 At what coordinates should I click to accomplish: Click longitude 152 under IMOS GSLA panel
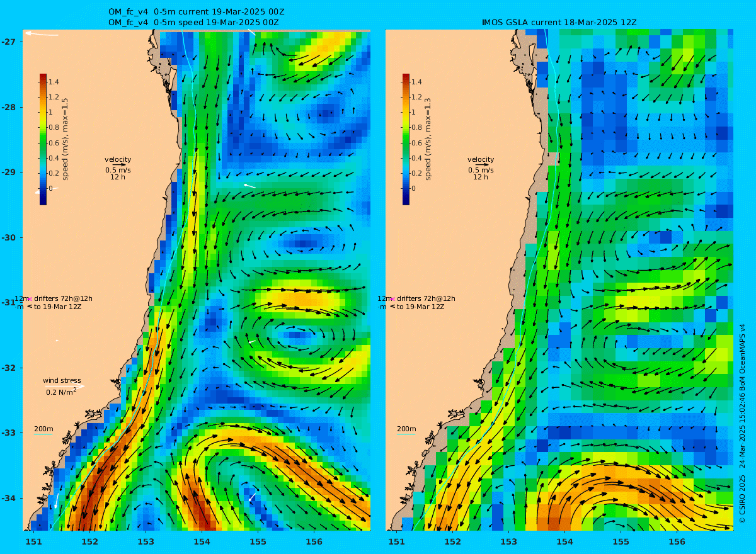click(x=453, y=541)
